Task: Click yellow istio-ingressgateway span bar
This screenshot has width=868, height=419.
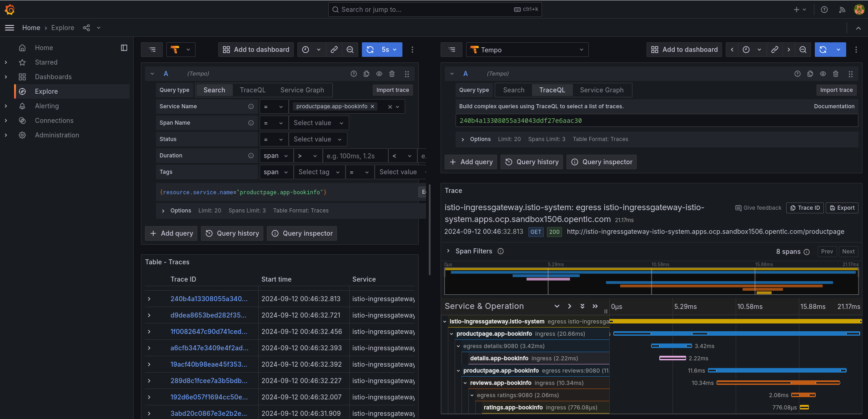Action: click(x=736, y=321)
